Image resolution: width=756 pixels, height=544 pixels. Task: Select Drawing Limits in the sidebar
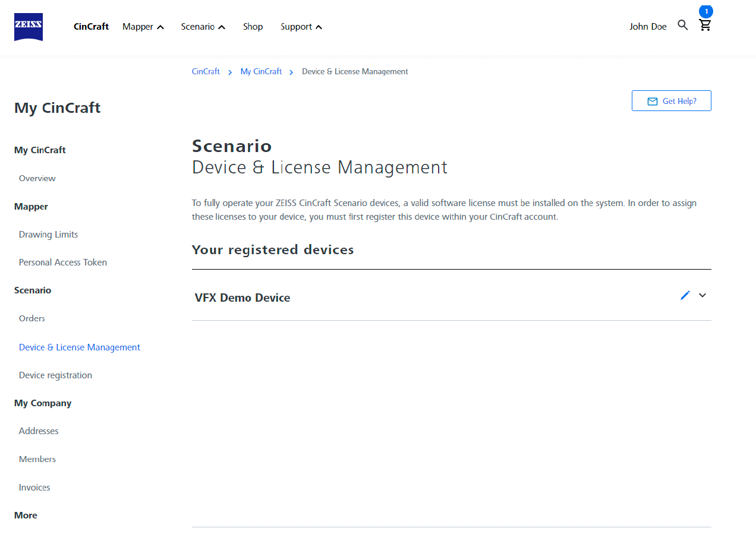(x=48, y=235)
